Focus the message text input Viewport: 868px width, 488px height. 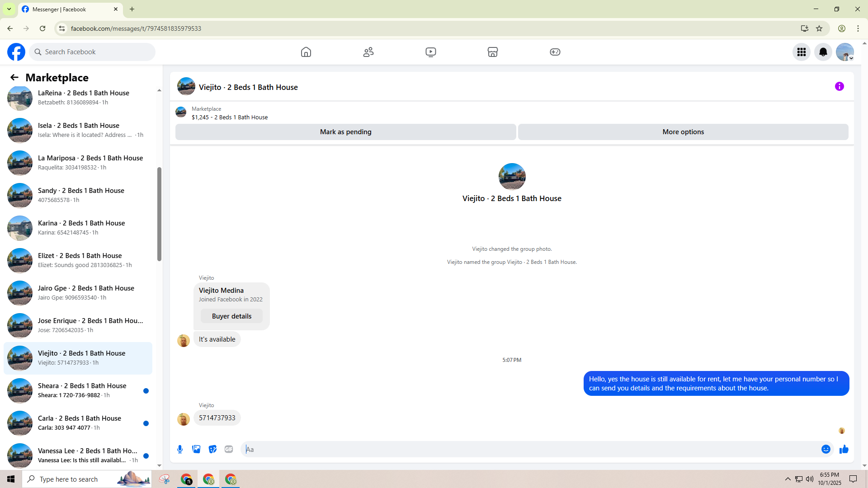click(531, 449)
